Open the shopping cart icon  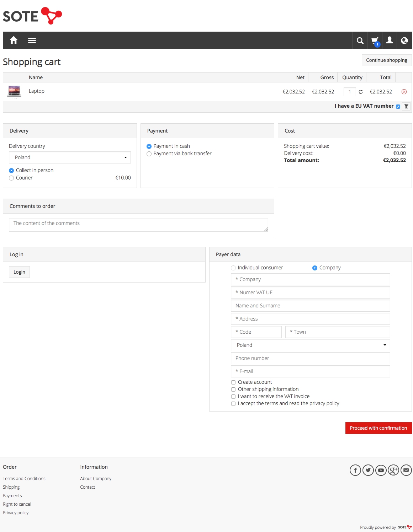pos(375,41)
